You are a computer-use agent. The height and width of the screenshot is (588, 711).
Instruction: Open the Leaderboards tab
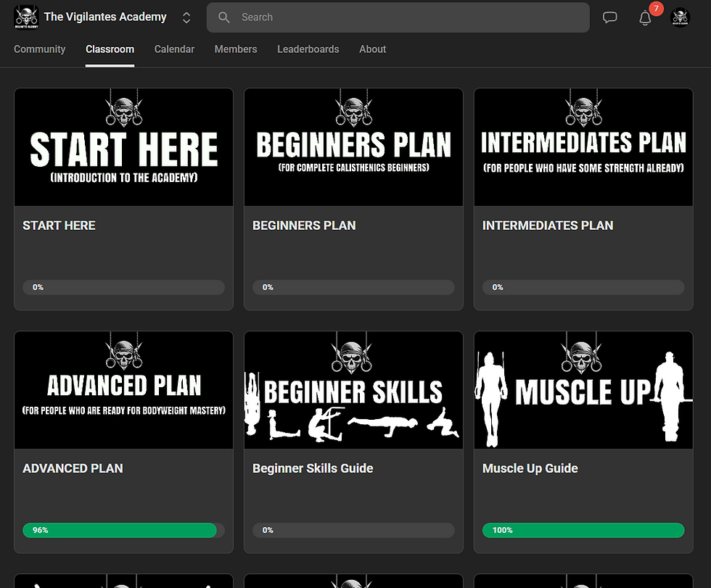(308, 49)
